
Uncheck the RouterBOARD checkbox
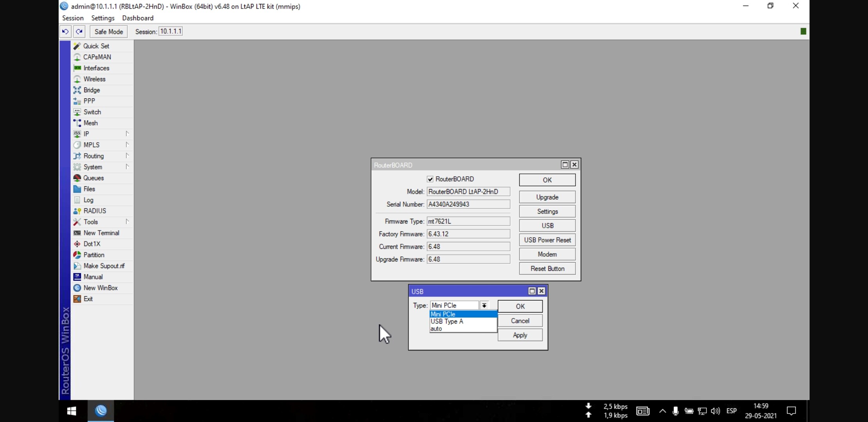[x=430, y=179]
